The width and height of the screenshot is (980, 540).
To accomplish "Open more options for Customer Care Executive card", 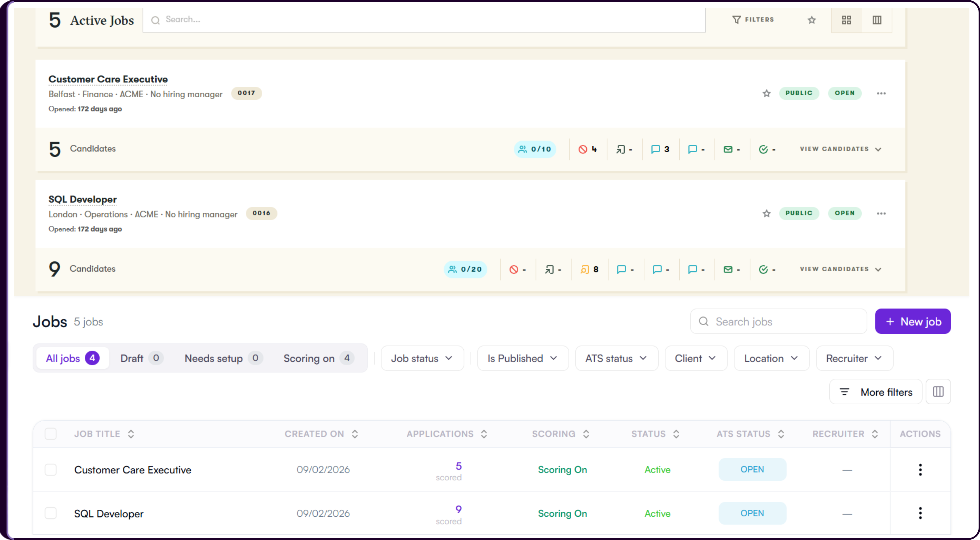I will 881,93.
